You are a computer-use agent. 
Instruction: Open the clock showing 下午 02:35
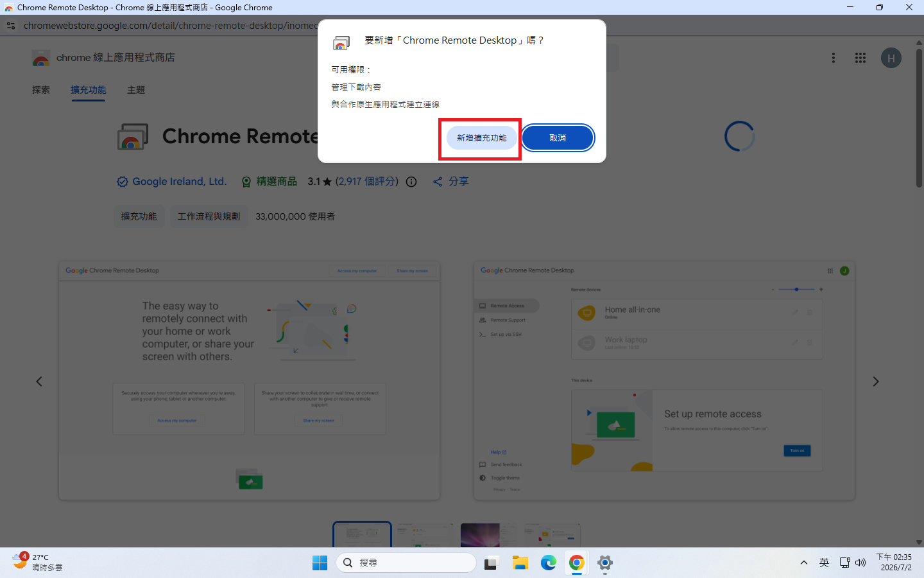click(x=894, y=562)
